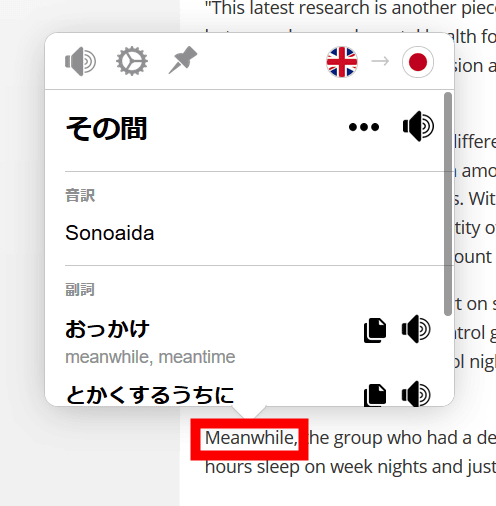Click the 副詞 section heading

tap(80, 290)
